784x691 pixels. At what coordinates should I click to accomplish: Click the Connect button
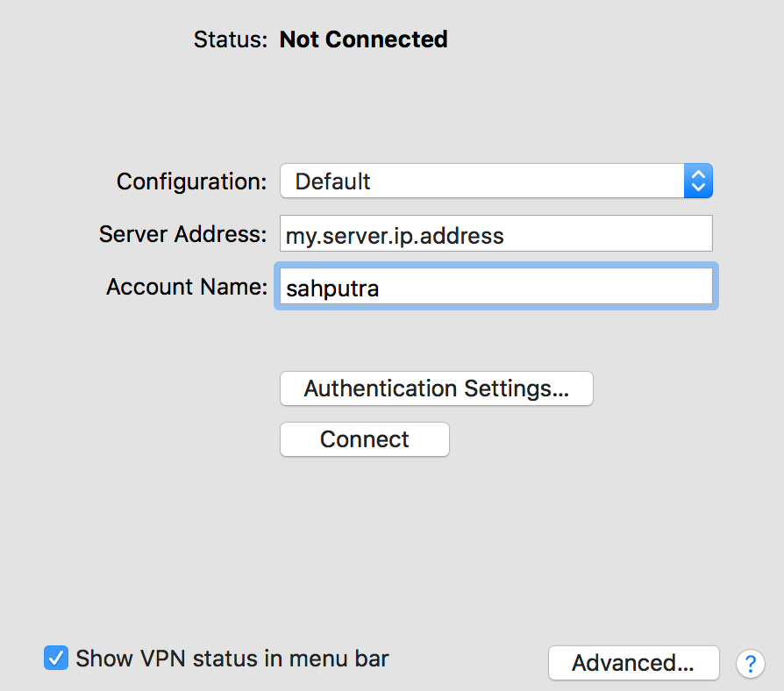[x=365, y=439]
